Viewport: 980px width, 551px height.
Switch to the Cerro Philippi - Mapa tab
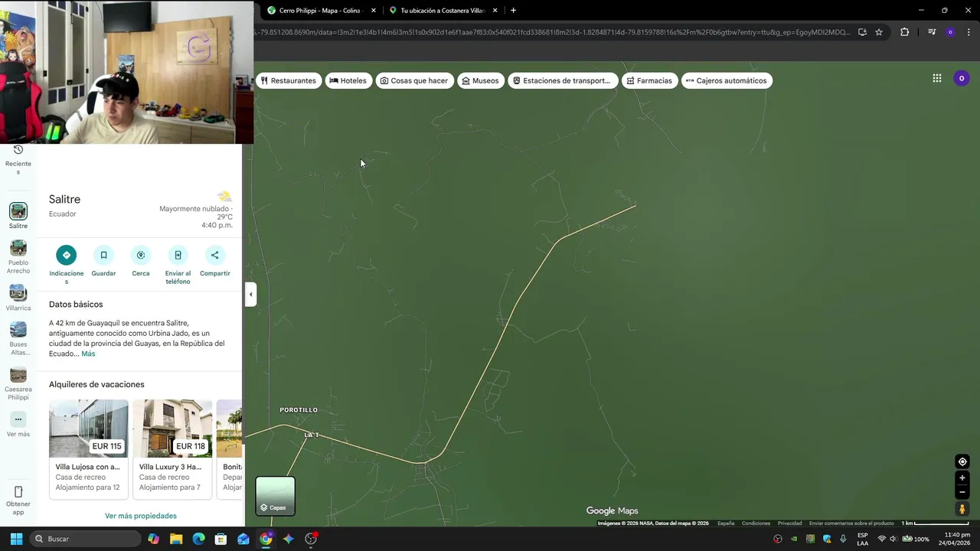point(319,11)
